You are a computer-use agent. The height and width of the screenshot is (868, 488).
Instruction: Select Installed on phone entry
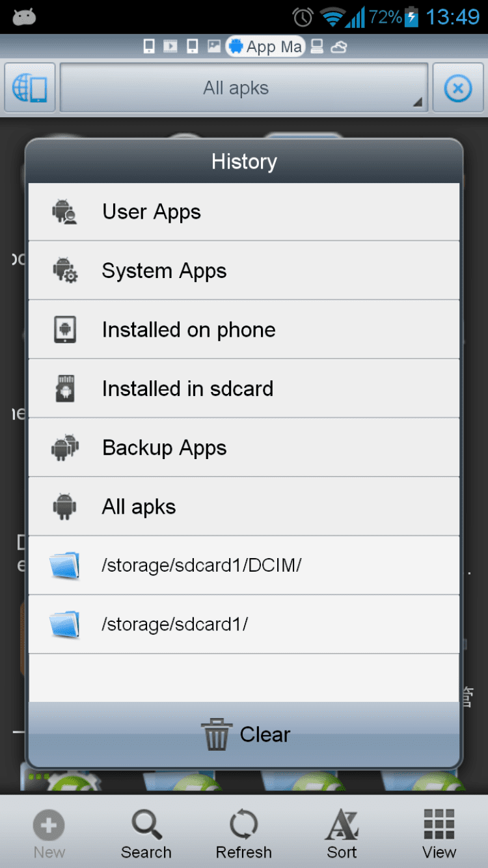pos(244,330)
